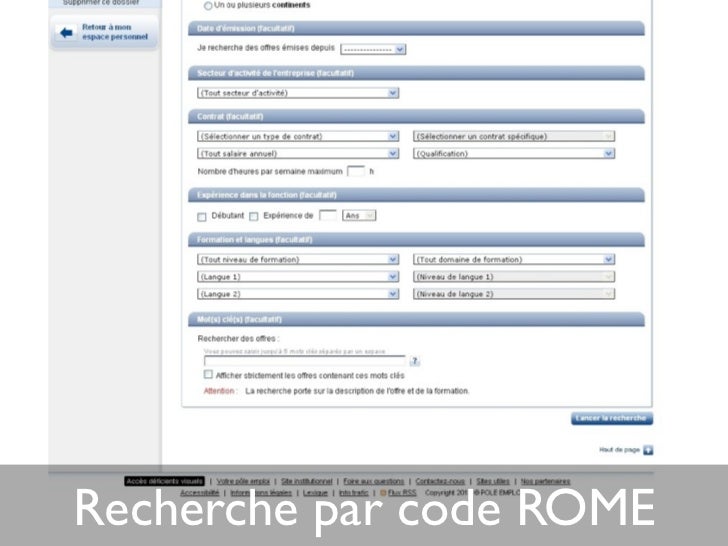This screenshot has width=728, height=546.
Task: Click the years of experience input field
Action: tap(328, 215)
